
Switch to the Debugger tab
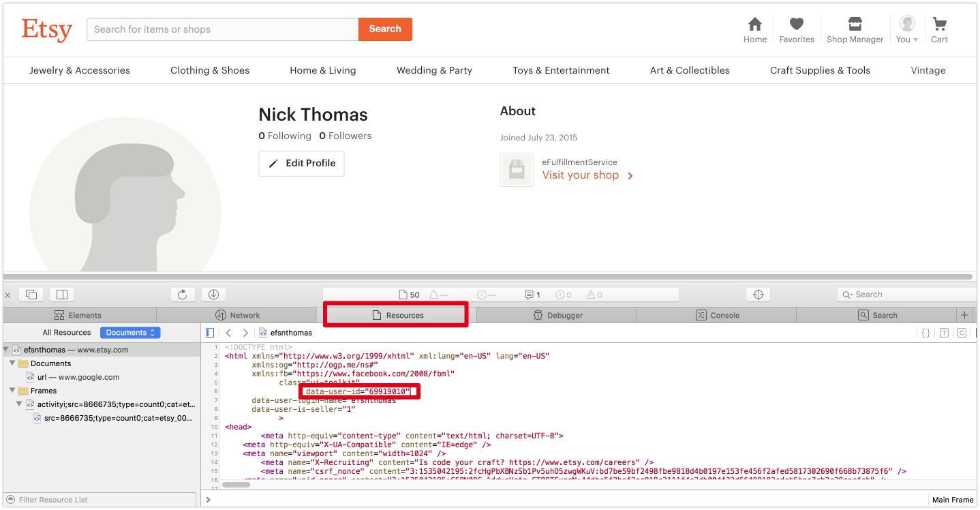point(557,315)
